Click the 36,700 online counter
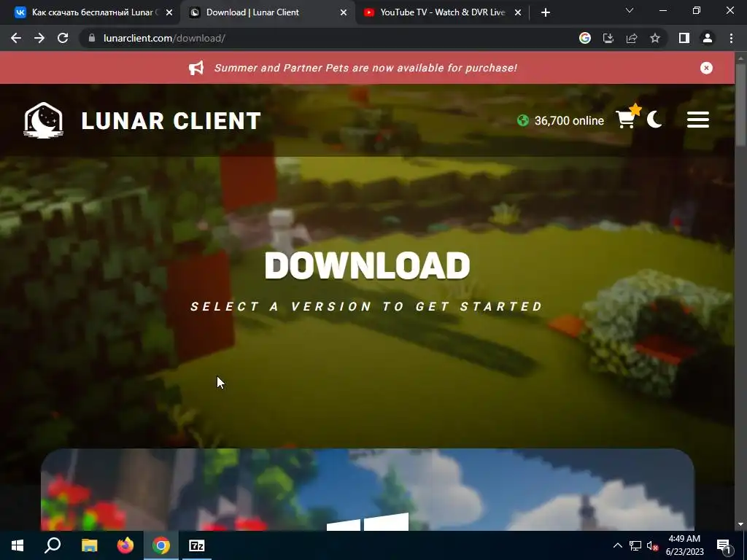 pos(561,120)
